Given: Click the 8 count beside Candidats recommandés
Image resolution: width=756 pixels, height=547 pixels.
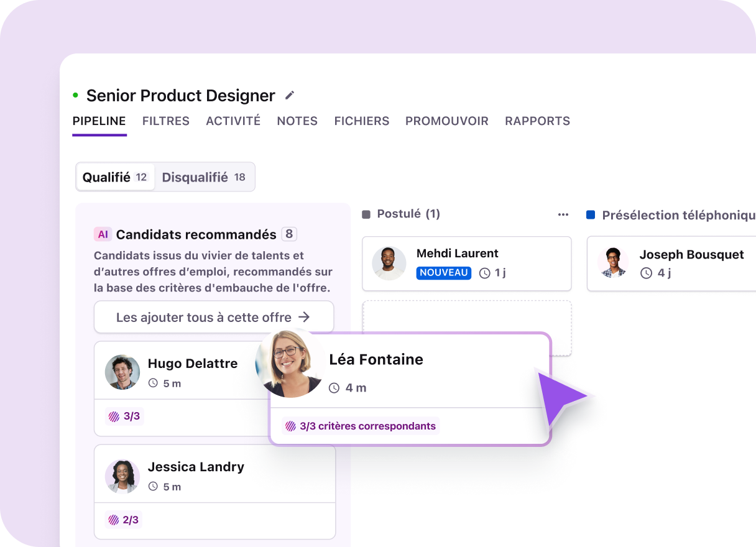Looking at the screenshot, I should coord(289,234).
